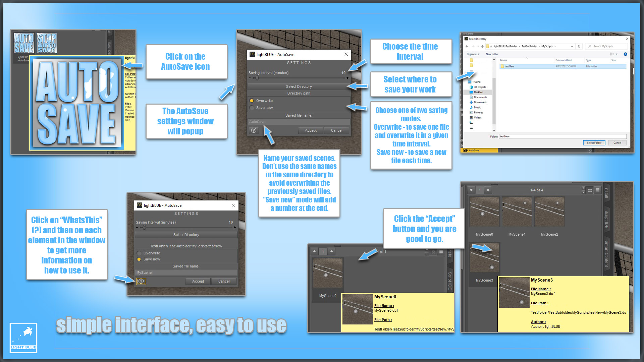Click the Select Folder button
Screen dimensions: 644x362
point(594,143)
